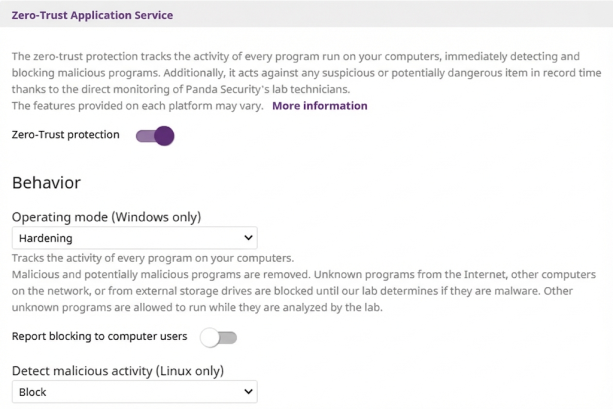Screen dimensions: 613x409
Task: Click the Detect malicious activity dropdown arrow
Action: pyautogui.click(x=247, y=392)
